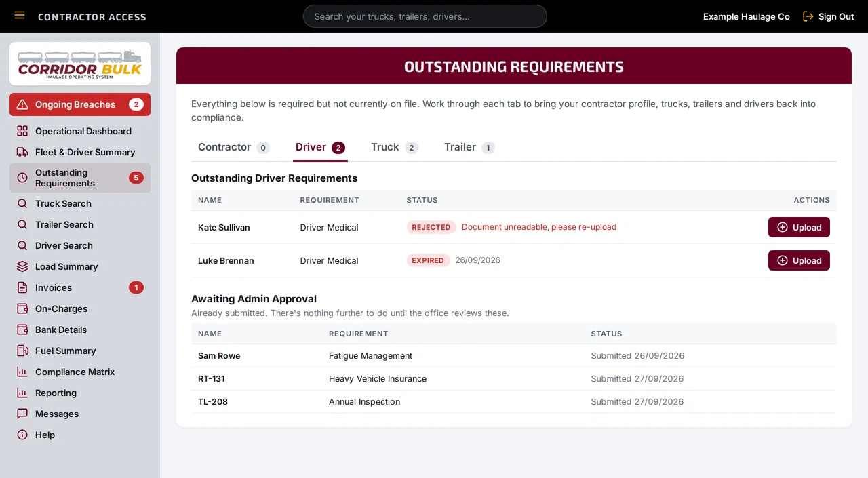Upload Kate Sullivan's Driver Medical
The width and height of the screenshot is (868, 478).
[x=799, y=227]
